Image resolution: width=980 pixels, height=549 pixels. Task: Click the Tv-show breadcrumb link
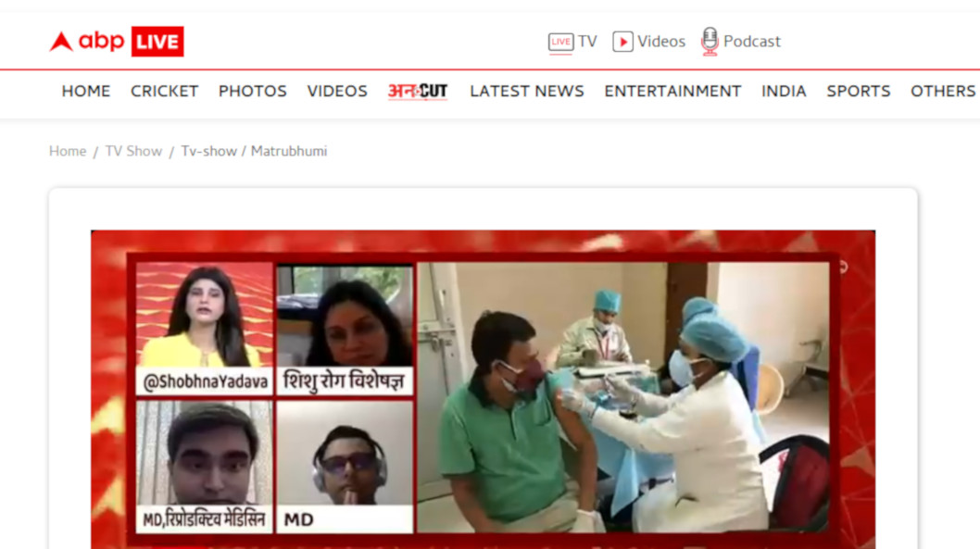tap(208, 151)
